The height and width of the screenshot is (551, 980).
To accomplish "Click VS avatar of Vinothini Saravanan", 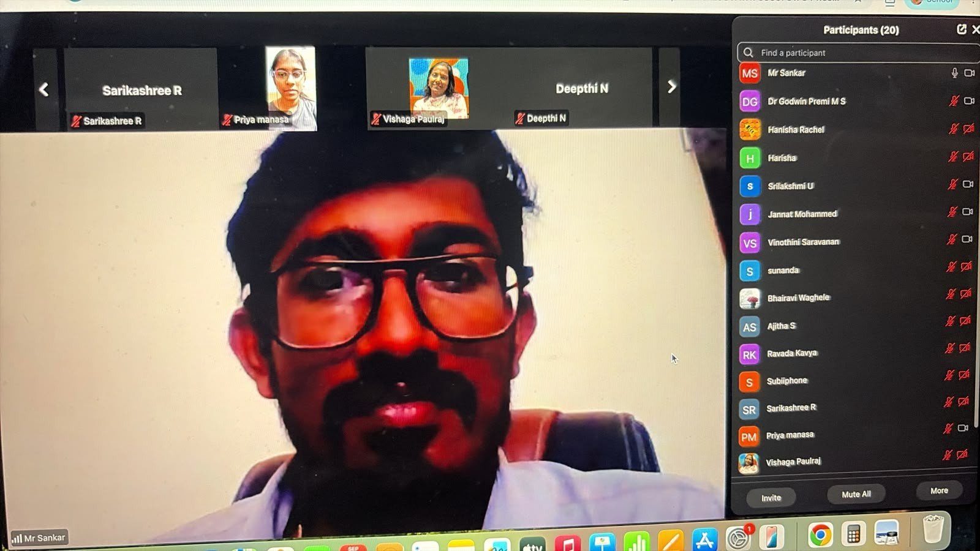I will coord(750,243).
